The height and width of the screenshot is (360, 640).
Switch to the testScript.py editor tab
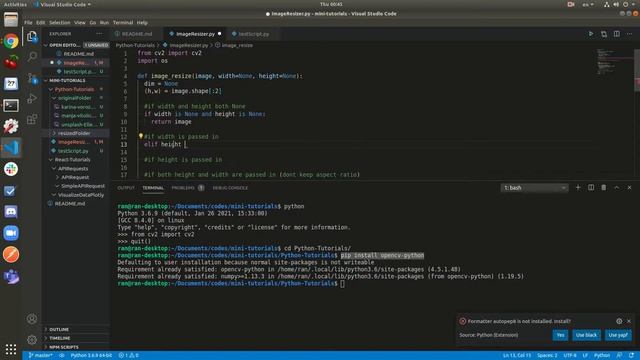tap(253, 34)
